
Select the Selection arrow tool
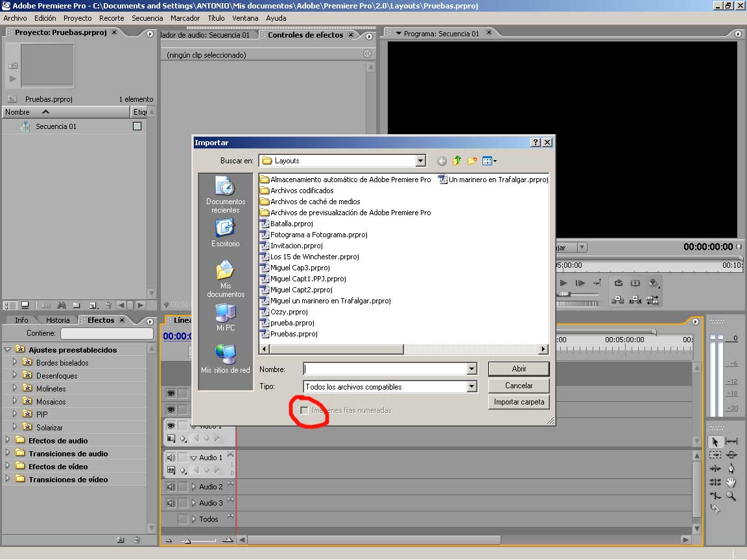coord(715,441)
